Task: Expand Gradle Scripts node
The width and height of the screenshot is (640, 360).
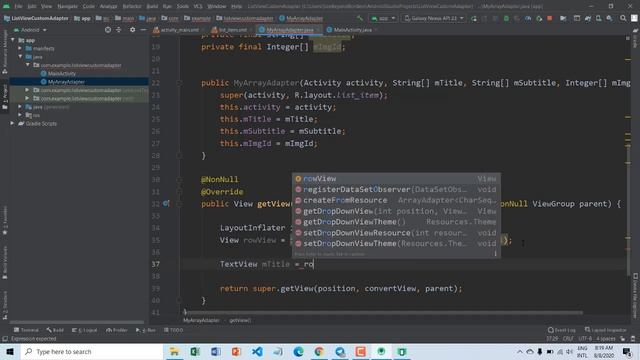Action: pyautogui.click(x=13, y=123)
